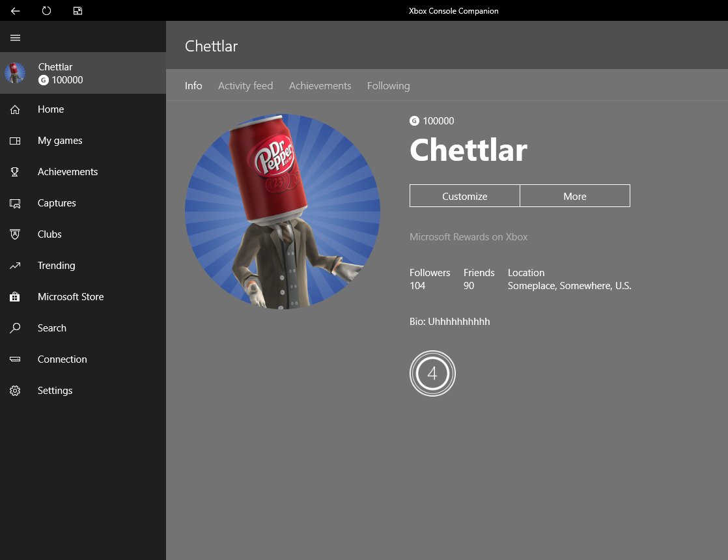Open the sidebar Chettlar profile avatar
This screenshot has width=728, height=560.
coord(15,73)
